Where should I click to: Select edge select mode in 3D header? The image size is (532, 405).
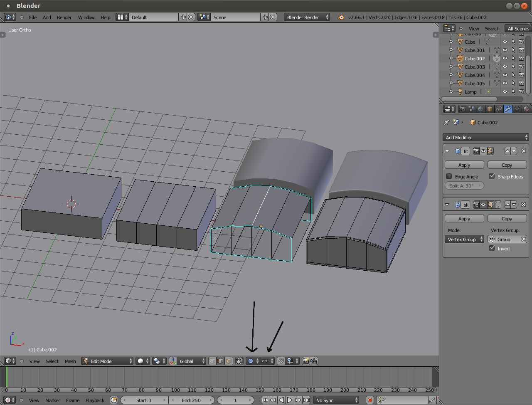(x=220, y=361)
